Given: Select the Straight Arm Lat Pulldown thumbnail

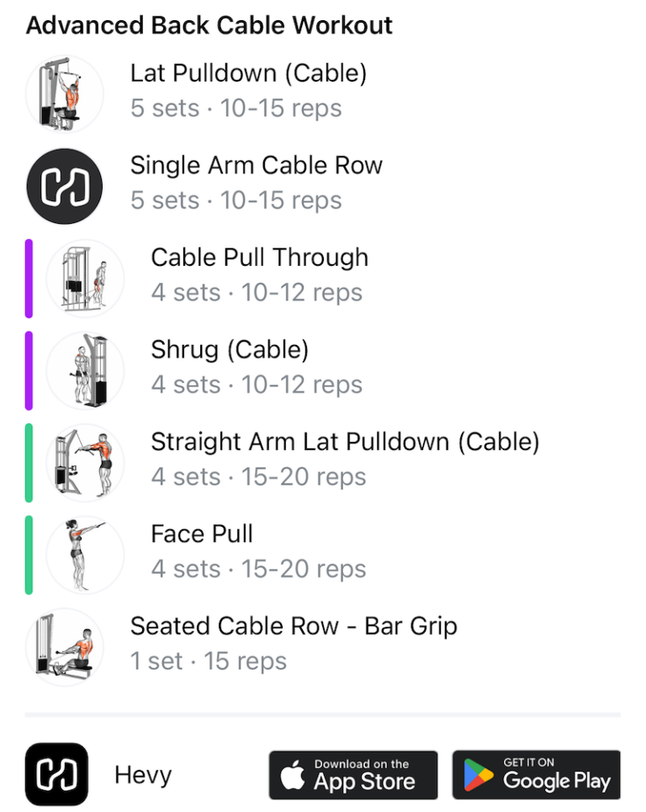Looking at the screenshot, I should (x=83, y=462).
